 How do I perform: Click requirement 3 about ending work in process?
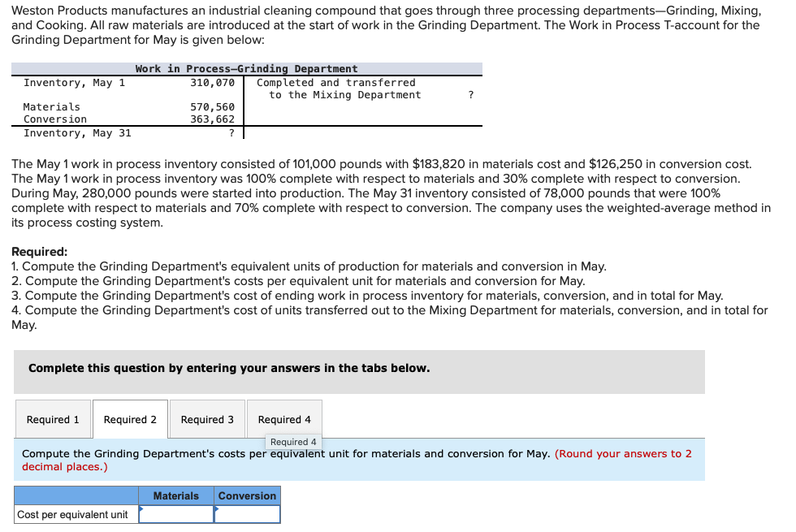pyautogui.click(x=367, y=296)
